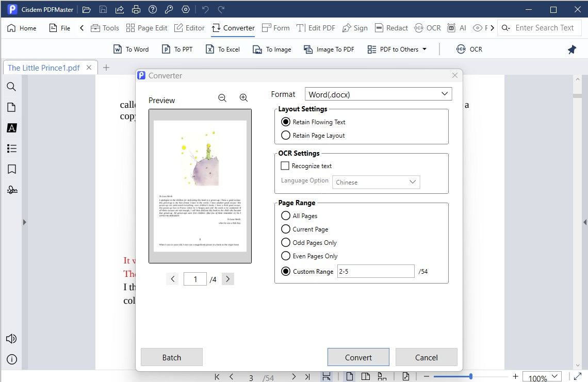The image size is (588, 382).
Task: Switch to the Redact tab
Action: click(391, 28)
